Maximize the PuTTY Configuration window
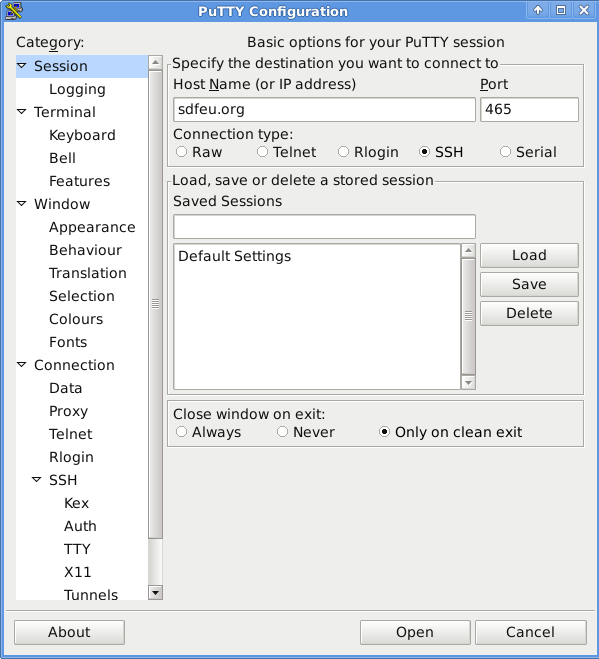This screenshot has height=659, width=599. click(561, 10)
